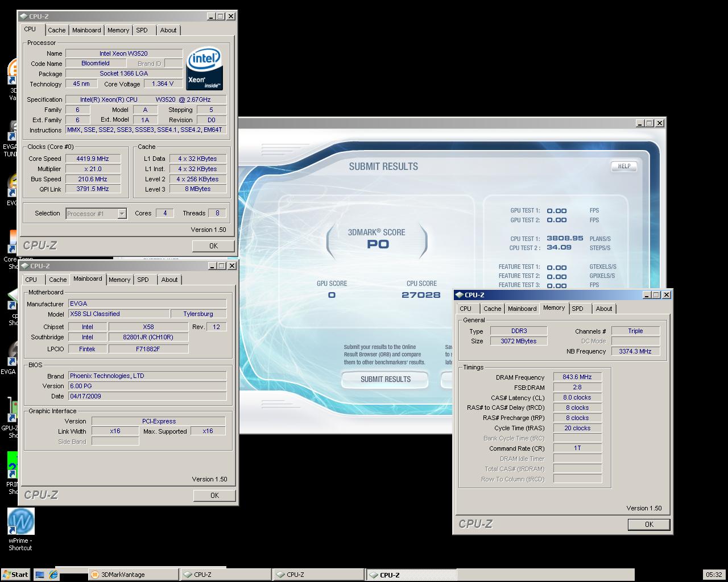
Task: Click the Code Name value Bloomfield
Action: click(96, 64)
